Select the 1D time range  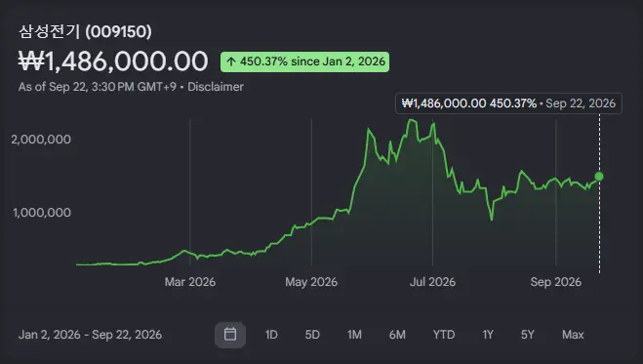pyautogui.click(x=271, y=335)
